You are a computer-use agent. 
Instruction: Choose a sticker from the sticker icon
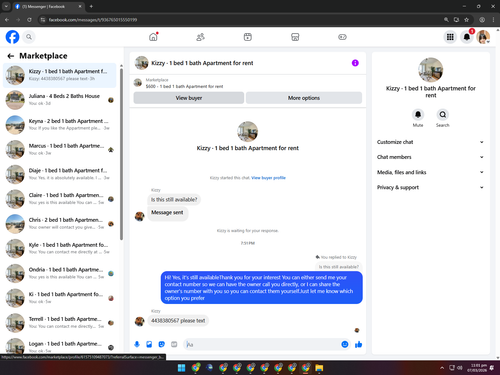(x=162, y=344)
